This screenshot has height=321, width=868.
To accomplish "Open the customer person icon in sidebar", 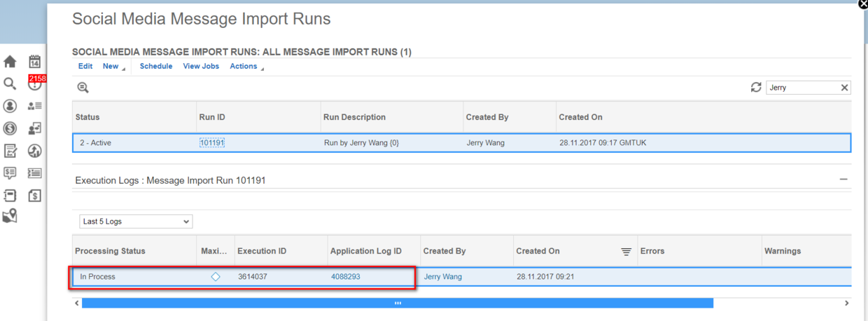I will (x=10, y=106).
